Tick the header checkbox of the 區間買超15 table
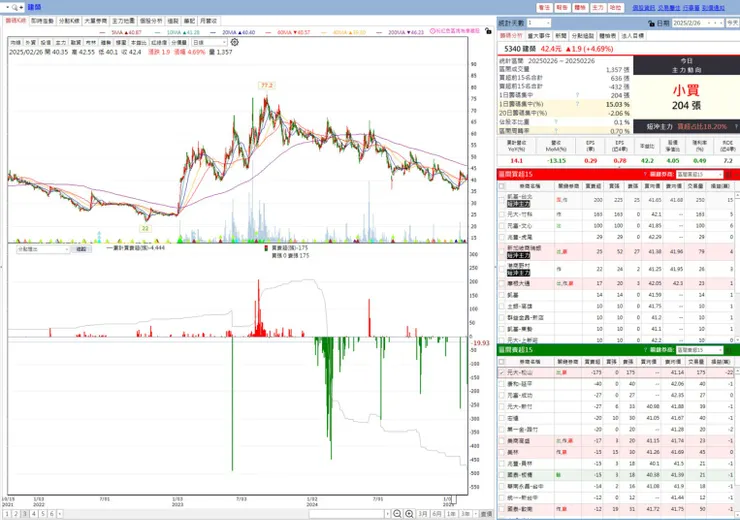Viewport: 740px width, 520px height. 502,186
